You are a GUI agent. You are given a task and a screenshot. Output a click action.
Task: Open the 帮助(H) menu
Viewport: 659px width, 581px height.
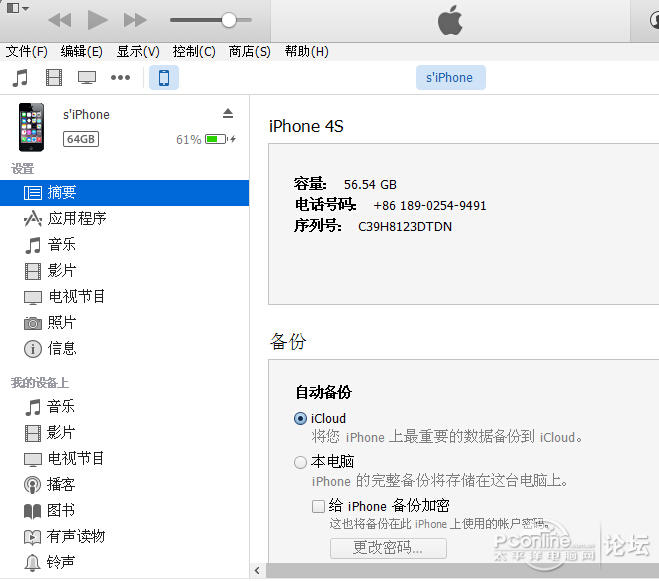(x=306, y=51)
